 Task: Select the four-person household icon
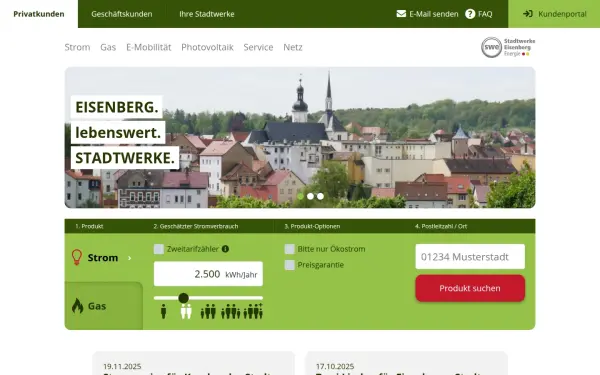click(230, 311)
